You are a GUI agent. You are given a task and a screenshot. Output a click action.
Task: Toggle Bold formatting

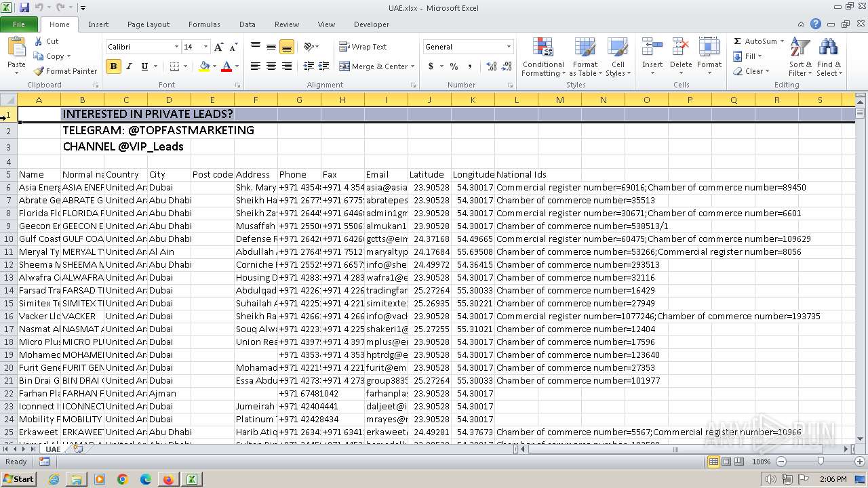113,66
